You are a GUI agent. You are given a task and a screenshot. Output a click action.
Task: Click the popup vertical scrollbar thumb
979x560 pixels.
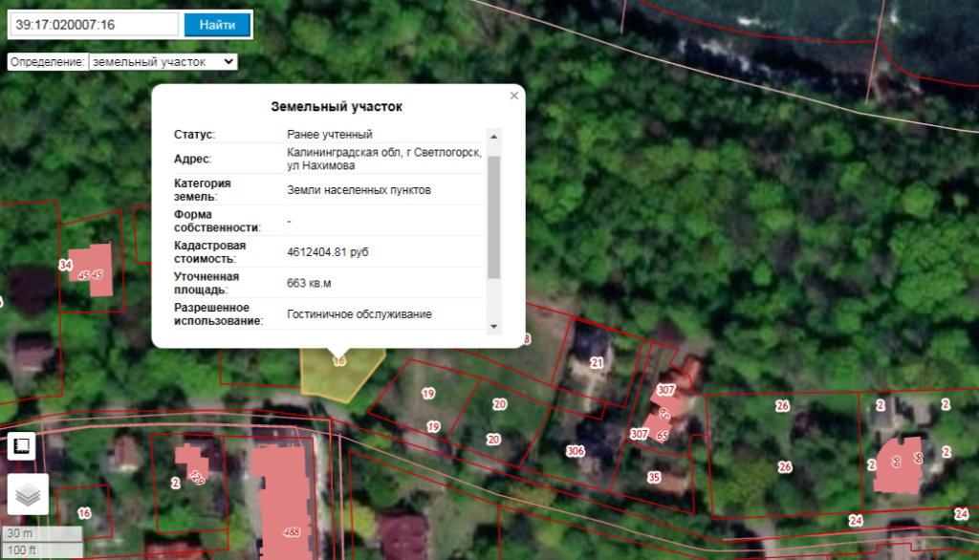493,215
